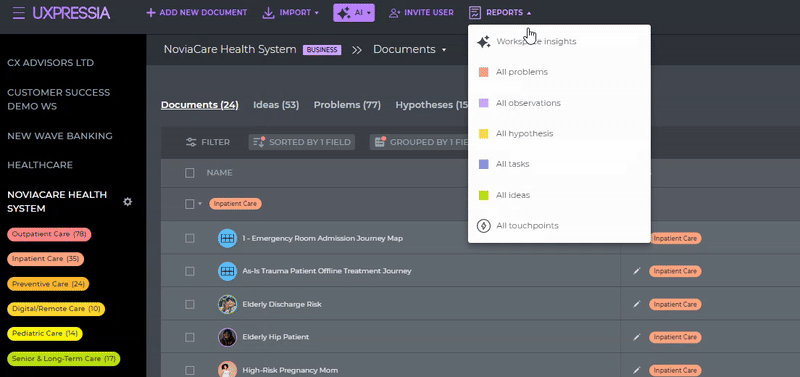Switch to Hypotheses tab

[x=432, y=105]
